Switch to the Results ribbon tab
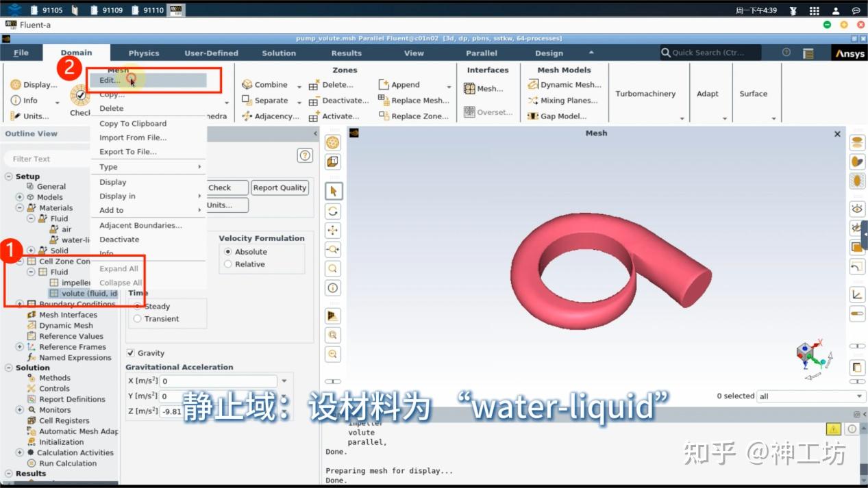This screenshot has width=868, height=488. [347, 53]
